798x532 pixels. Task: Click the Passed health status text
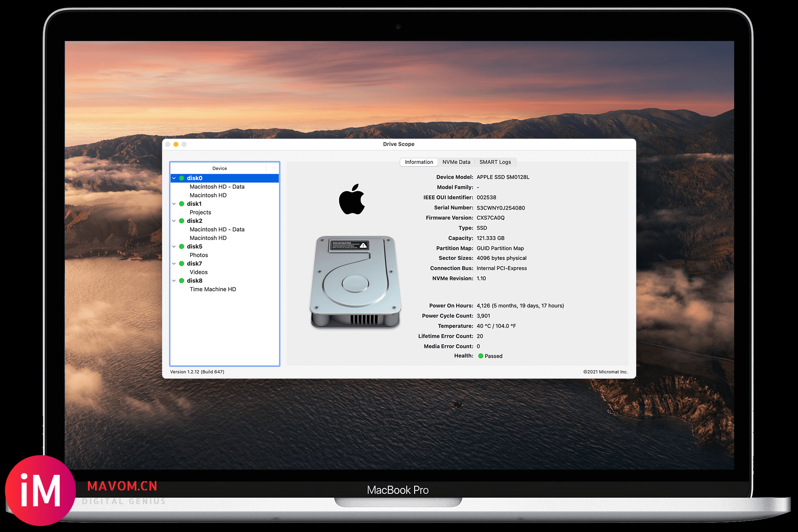pyautogui.click(x=494, y=356)
